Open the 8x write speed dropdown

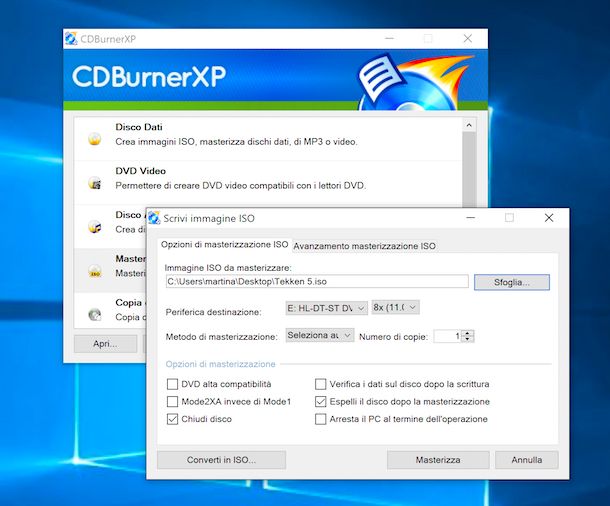pos(396,307)
